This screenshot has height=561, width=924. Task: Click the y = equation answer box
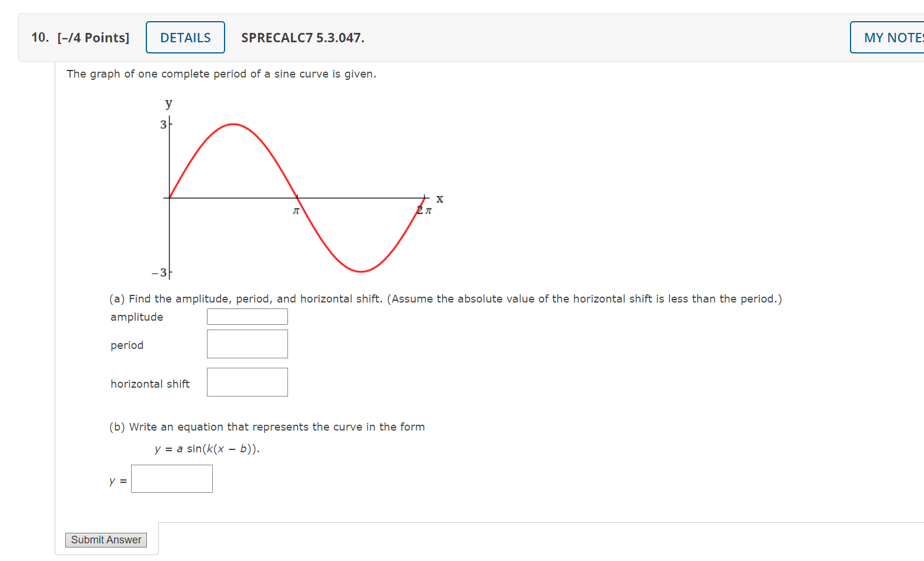click(x=172, y=478)
